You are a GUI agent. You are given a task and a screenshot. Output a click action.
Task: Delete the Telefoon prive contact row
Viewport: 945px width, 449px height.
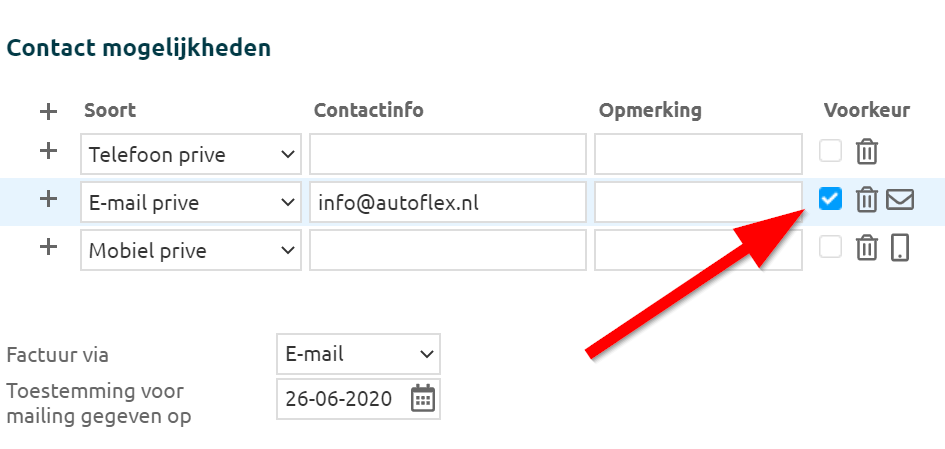(867, 152)
